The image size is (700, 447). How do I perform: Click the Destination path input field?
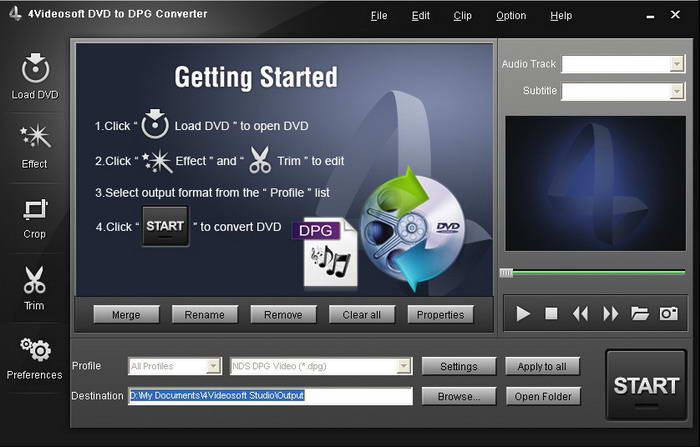(x=271, y=396)
